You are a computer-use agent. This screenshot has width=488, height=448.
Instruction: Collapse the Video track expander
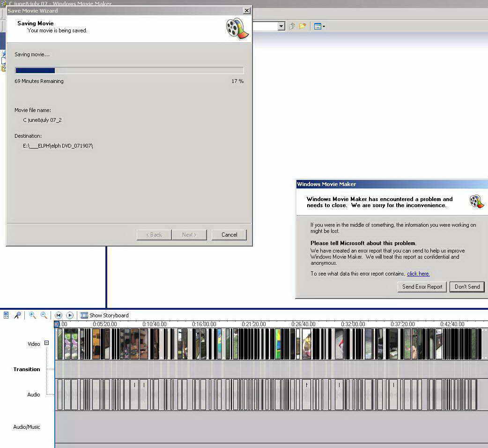coord(47,343)
